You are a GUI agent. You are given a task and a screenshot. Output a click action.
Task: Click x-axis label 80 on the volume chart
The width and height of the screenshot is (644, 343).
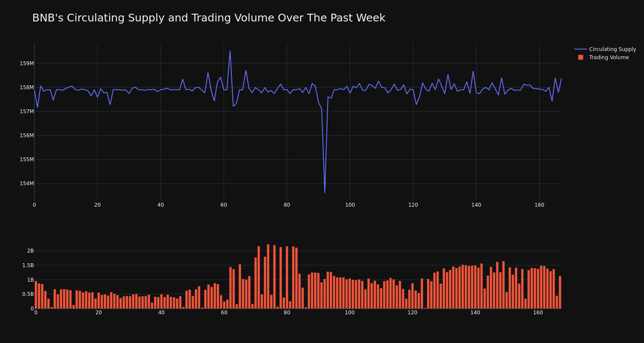point(287,313)
